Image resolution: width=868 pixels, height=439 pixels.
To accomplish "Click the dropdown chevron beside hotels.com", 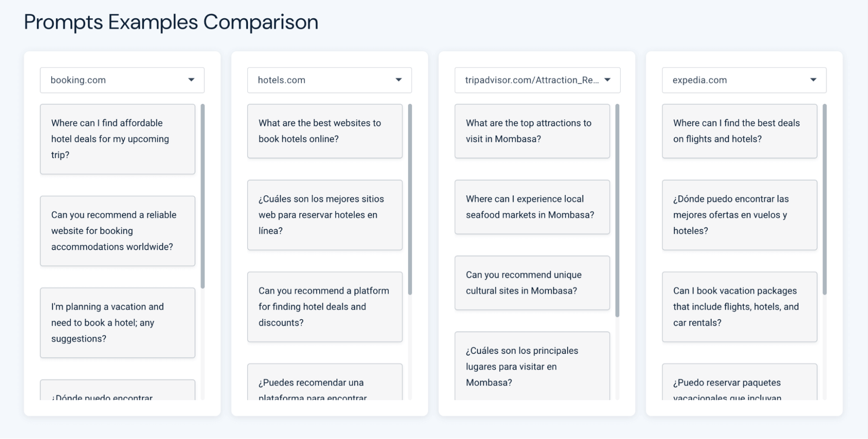I will coord(398,80).
